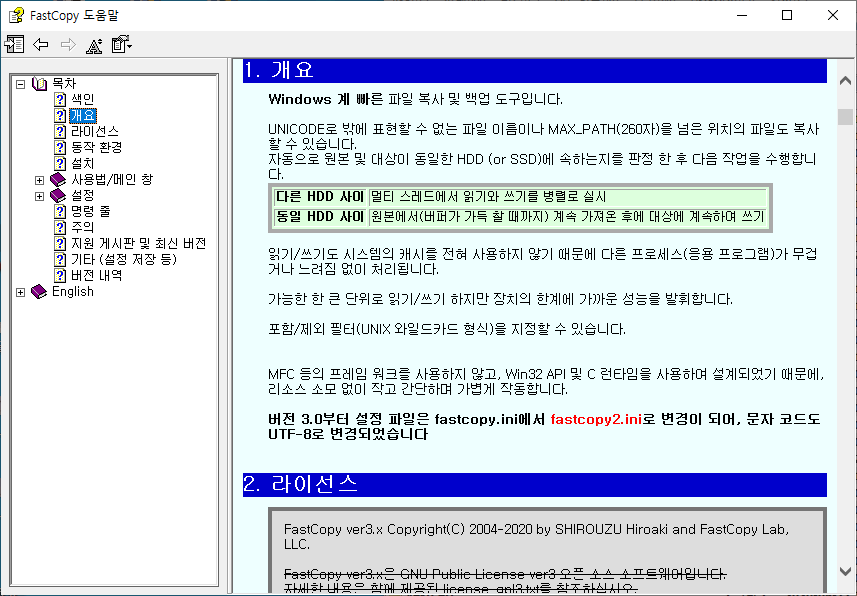Click the topic icon beside 지원 게시판
The width and height of the screenshot is (857, 596).
[x=60, y=243]
